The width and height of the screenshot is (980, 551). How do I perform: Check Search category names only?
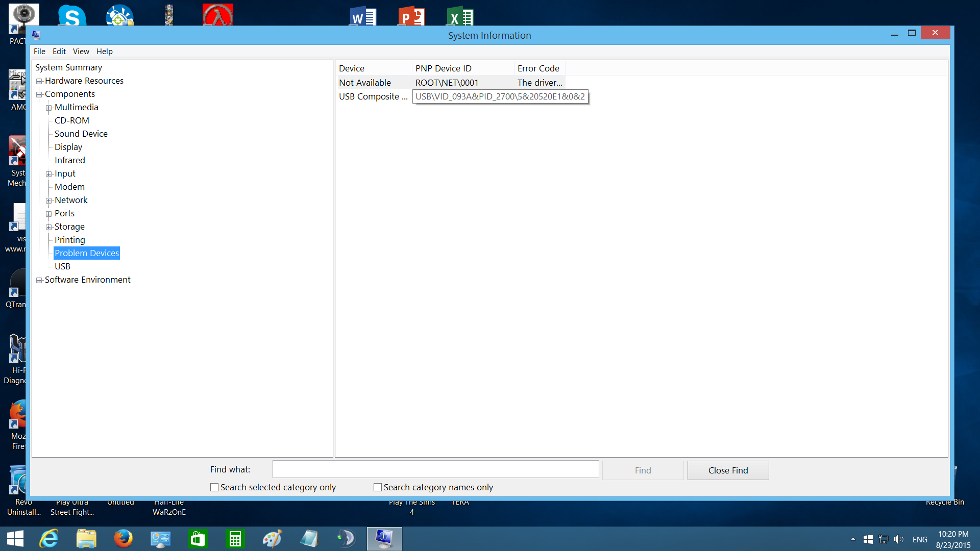[378, 487]
